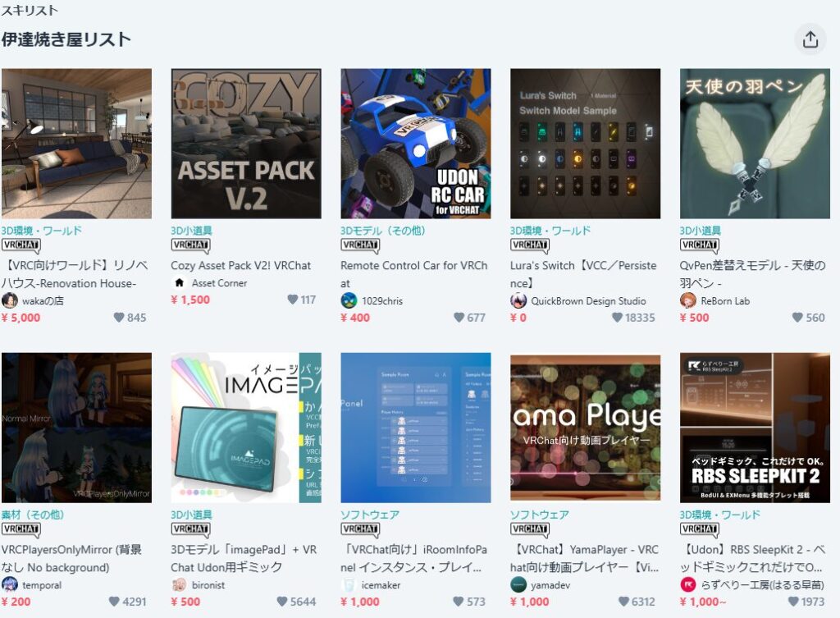Screen dimensions: 840x618
Task: Visit the ReBorn Lab shop name
Action: (x=725, y=300)
